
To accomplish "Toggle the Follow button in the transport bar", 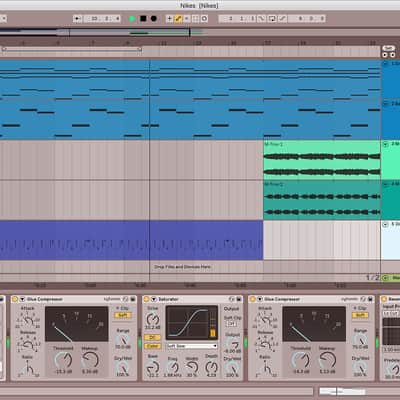I will point(77,19).
